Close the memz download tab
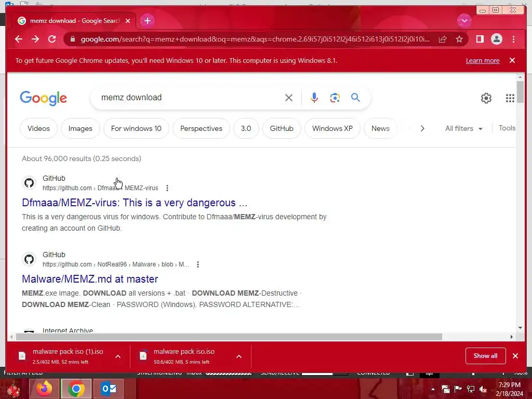 pyautogui.click(x=128, y=21)
